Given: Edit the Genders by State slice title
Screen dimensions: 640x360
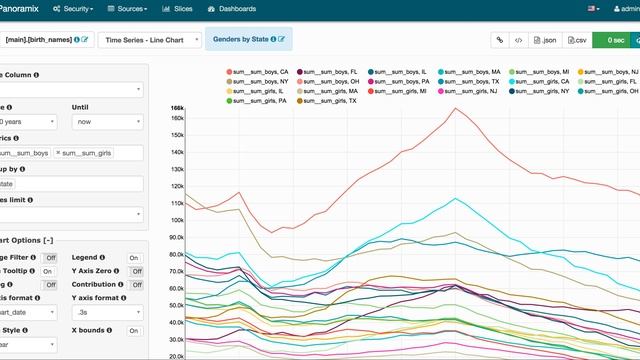Looking at the screenshot, I should pos(281,39).
